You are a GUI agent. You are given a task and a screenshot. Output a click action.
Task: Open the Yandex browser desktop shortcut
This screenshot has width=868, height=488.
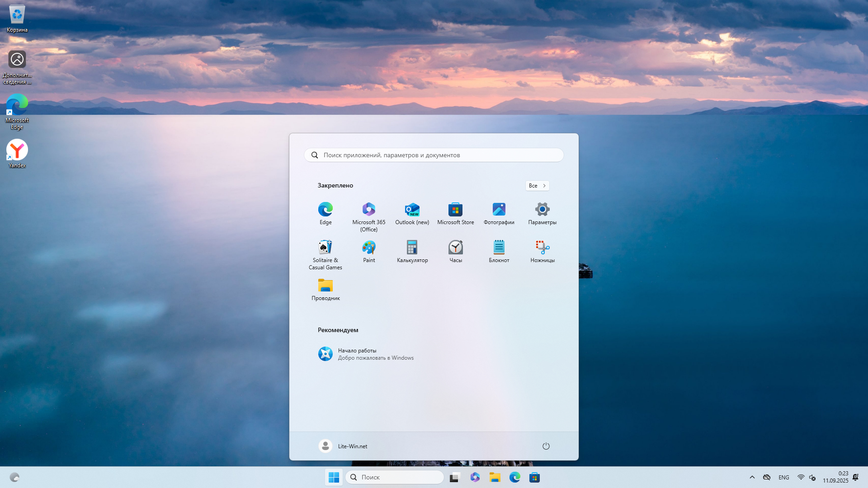[17, 149]
